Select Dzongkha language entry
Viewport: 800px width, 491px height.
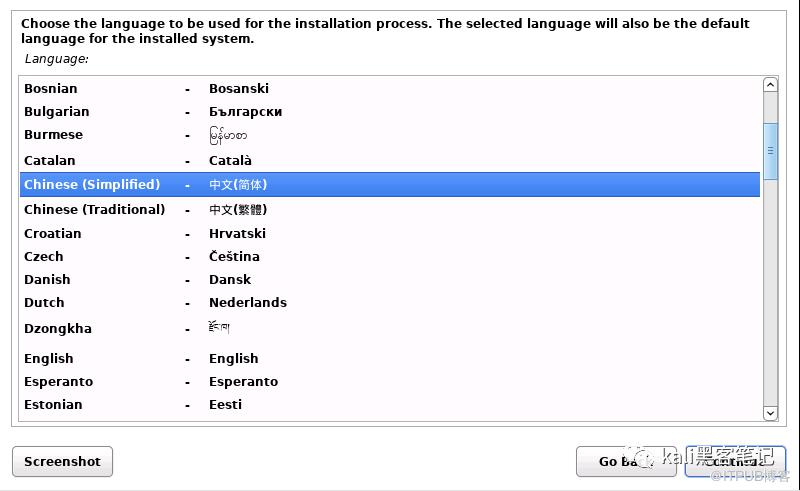point(390,329)
